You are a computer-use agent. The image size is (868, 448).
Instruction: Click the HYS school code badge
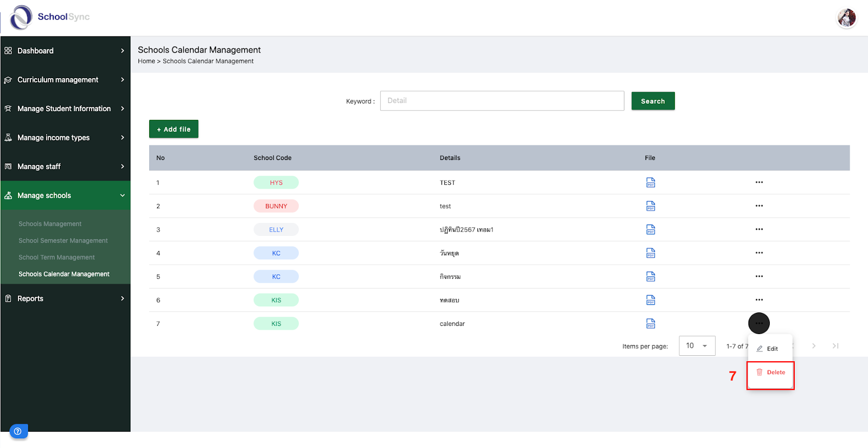tap(276, 183)
